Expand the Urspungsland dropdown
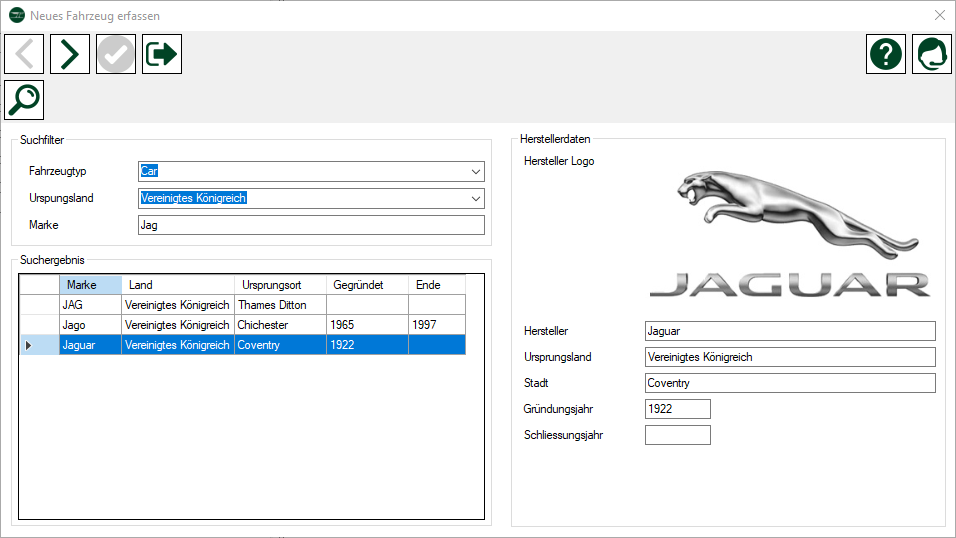The image size is (956, 538). [x=475, y=198]
